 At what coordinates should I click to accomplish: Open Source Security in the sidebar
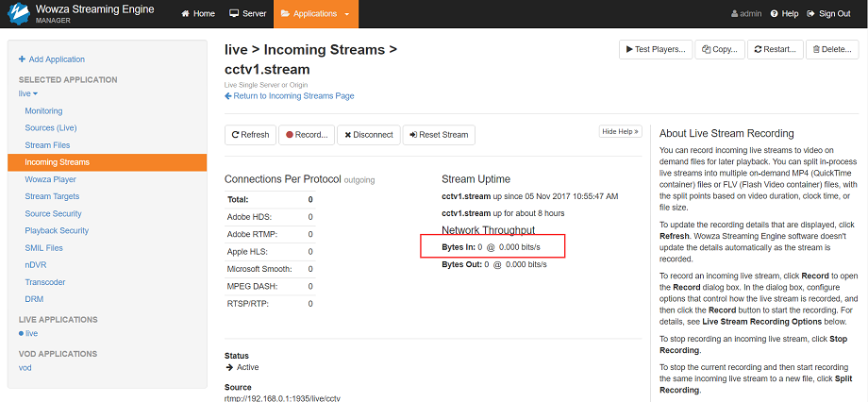click(x=53, y=213)
